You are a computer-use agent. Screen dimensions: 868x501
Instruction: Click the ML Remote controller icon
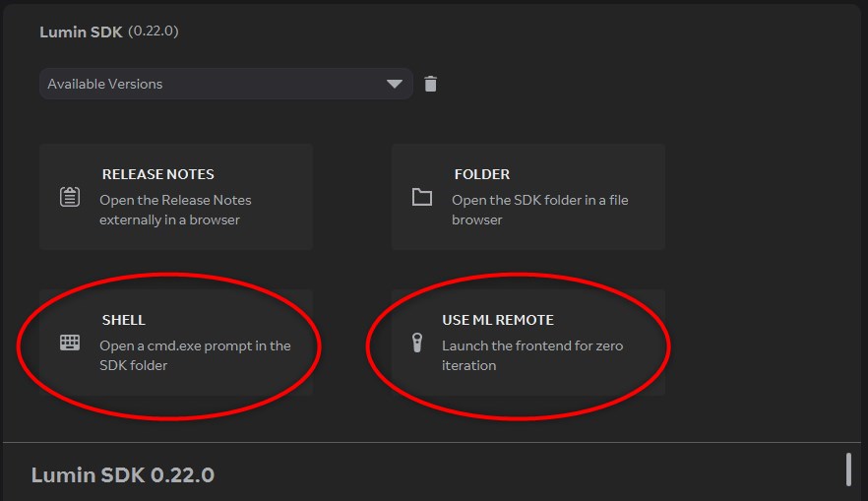[417, 343]
